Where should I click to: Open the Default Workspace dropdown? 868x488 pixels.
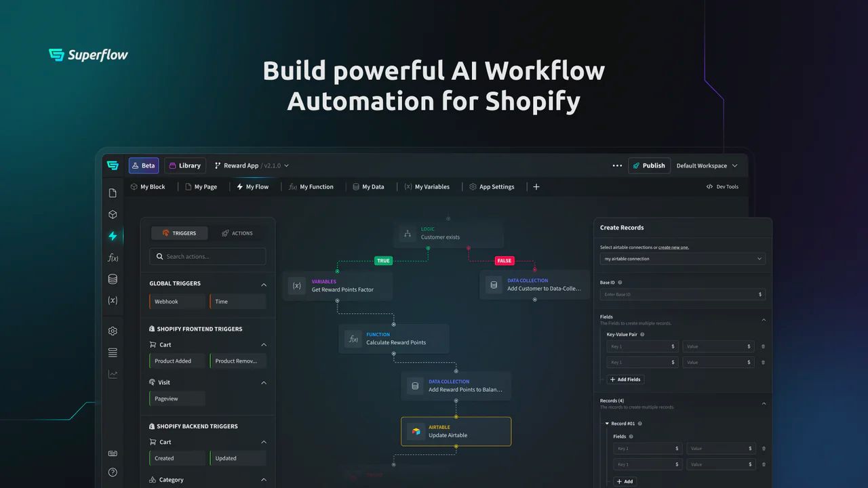click(x=707, y=165)
